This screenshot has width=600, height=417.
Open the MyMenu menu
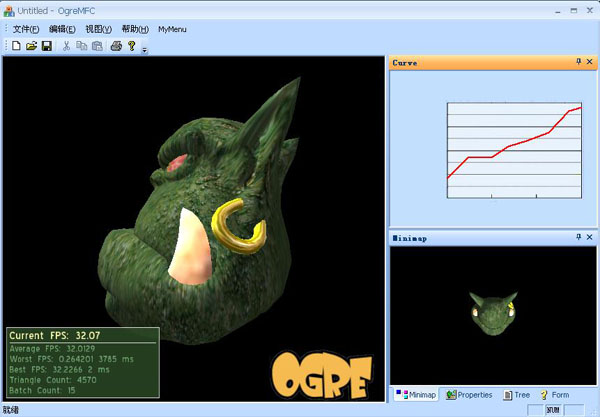pyautogui.click(x=172, y=29)
